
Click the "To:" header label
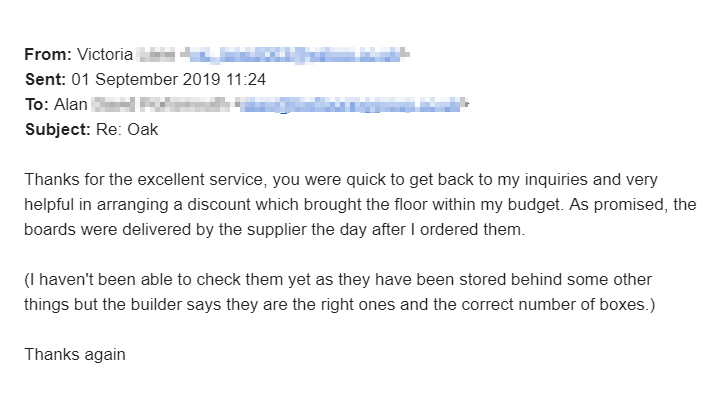37,103
